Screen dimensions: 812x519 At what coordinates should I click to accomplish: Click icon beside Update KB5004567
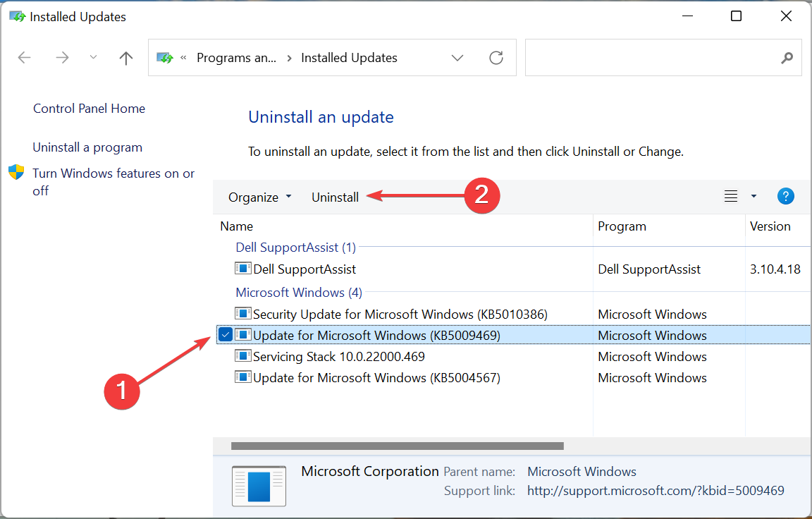click(x=243, y=377)
